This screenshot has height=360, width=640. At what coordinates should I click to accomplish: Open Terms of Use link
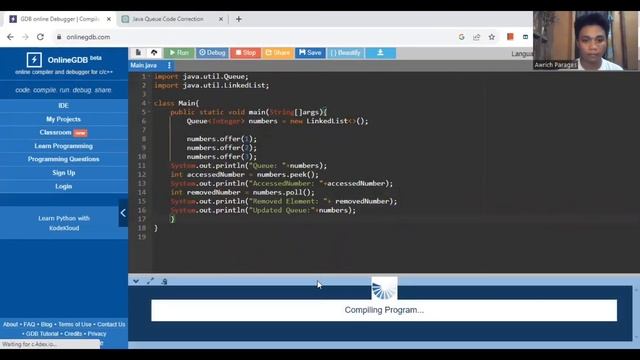[75, 324]
